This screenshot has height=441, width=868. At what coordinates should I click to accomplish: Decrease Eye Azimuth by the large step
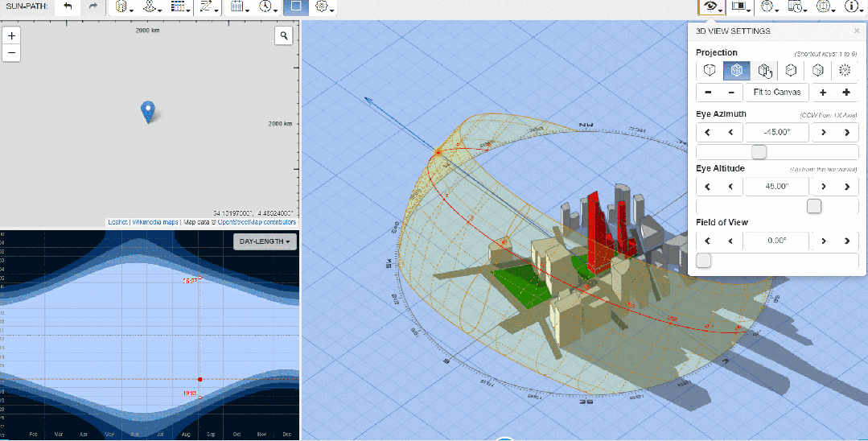tap(707, 133)
